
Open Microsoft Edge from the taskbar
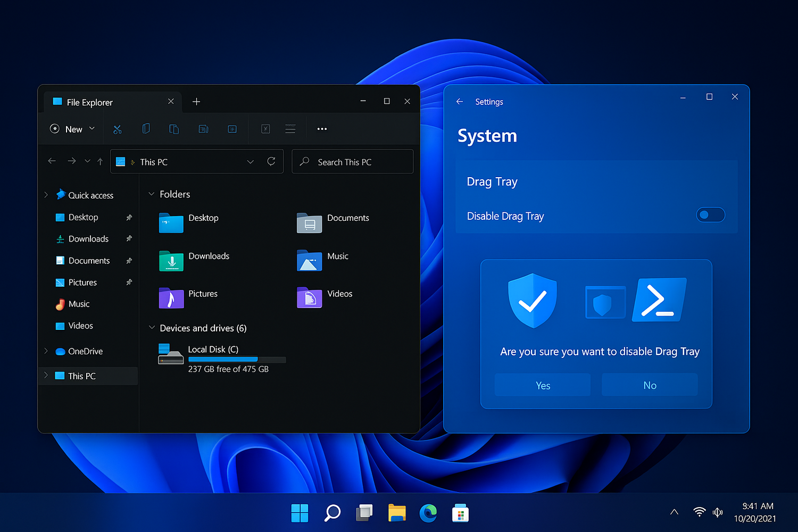[x=428, y=512]
